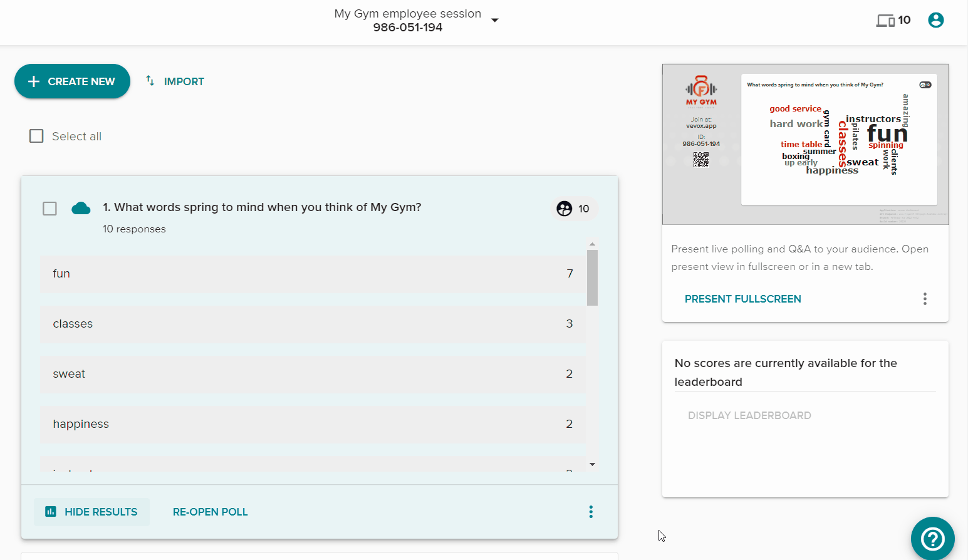
Task: Click the CREATE NEW button
Action: click(72, 81)
